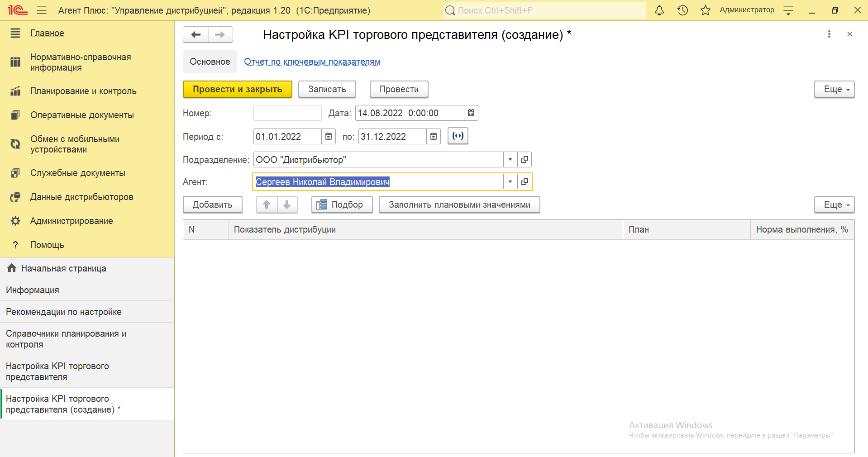Screen dimensions: 868x457
Task: Click the sections panel list icon beside Главное
Action: tap(15, 33)
